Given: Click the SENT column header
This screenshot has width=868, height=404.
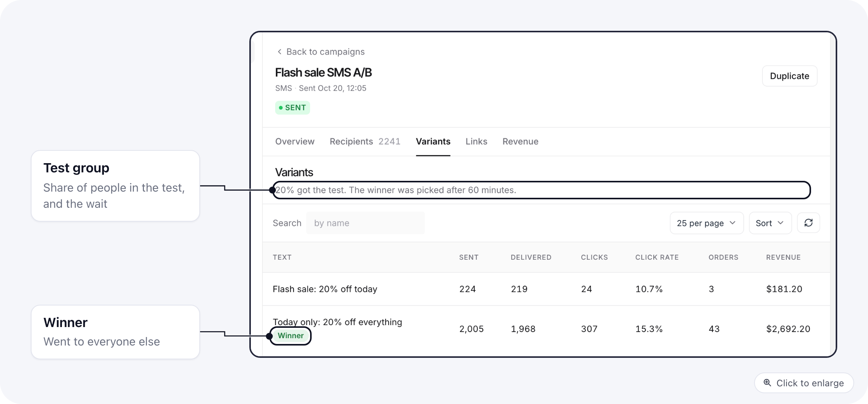Looking at the screenshot, I should click(x=469, y=257).
